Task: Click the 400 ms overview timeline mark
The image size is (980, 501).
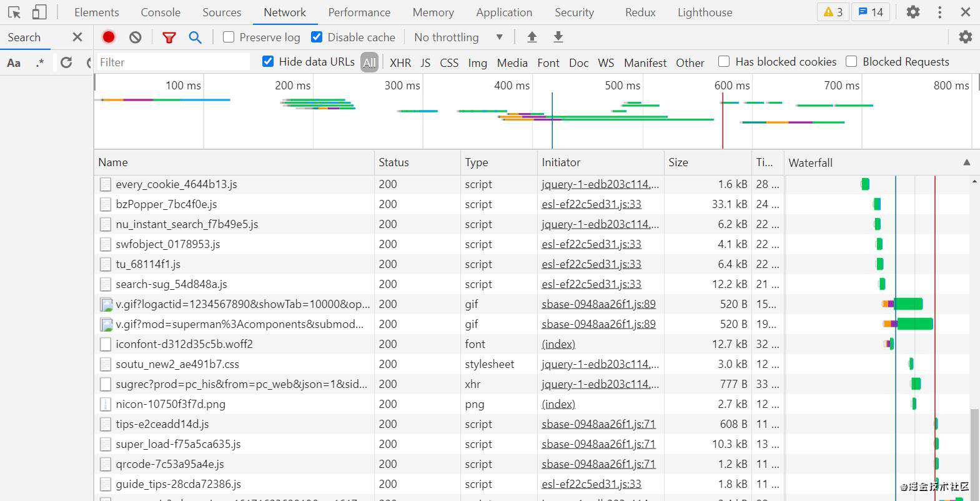Action: click(512, 86)
